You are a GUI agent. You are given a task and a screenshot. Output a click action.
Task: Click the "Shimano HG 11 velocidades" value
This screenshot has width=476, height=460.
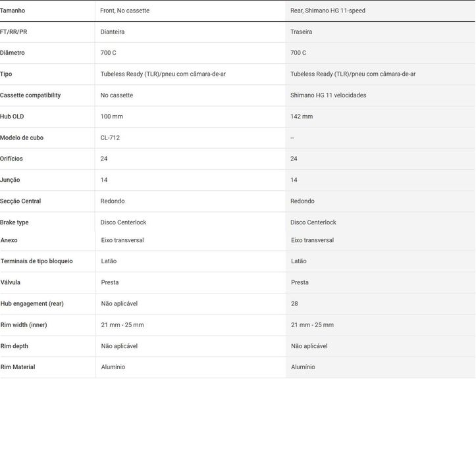(329, 95)
